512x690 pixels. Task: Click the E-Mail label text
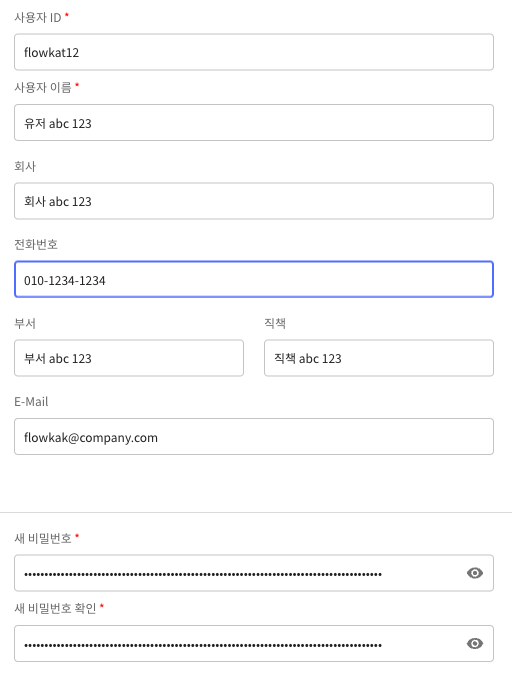pyautogui.click(x=31, y=402)
